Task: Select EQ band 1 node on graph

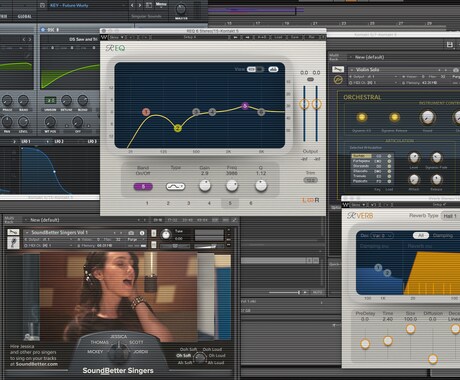Action: (146, 112)
